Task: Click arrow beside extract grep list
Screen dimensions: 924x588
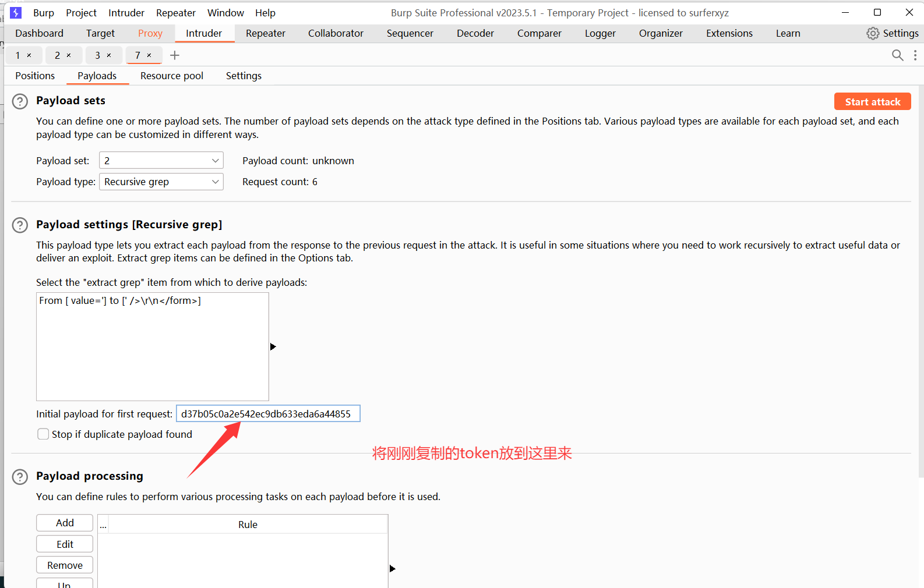Action: pyautogui.click(x=273, y=346)
